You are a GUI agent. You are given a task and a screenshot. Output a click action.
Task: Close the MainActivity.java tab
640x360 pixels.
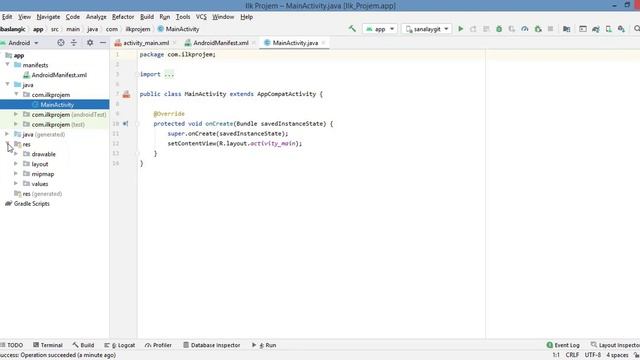pos(323,43)
